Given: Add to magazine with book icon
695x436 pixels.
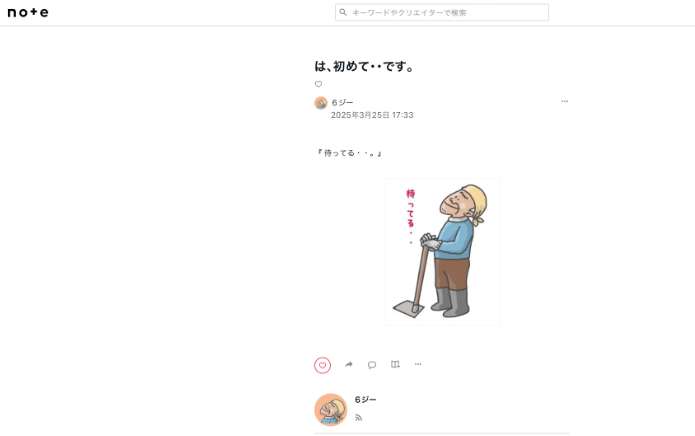Looking at the screenshot, I should tap(395, 364).
